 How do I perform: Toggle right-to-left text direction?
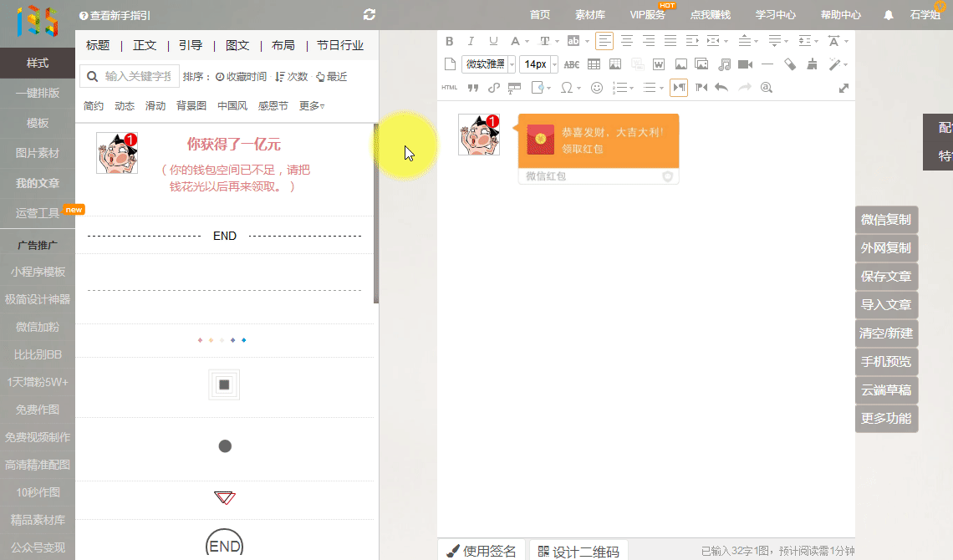point(701,88)
